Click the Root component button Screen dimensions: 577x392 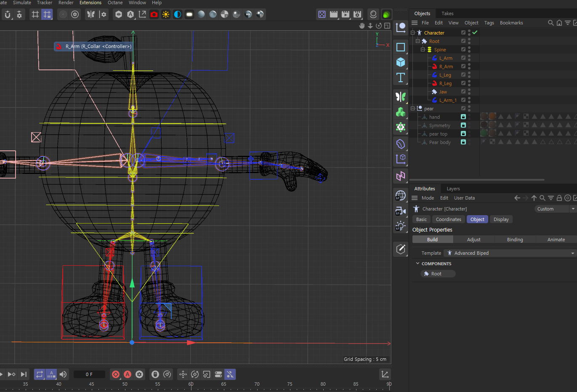click(438, 274)
